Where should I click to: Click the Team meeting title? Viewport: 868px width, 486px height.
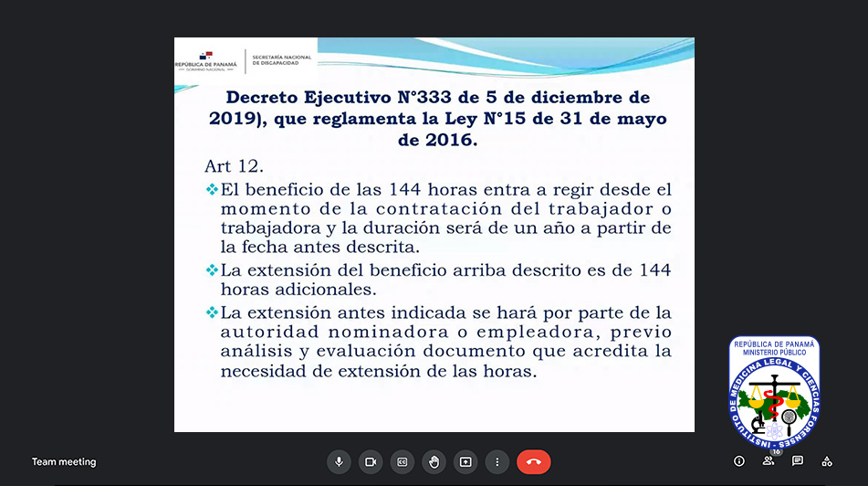[x=64, y=461]
